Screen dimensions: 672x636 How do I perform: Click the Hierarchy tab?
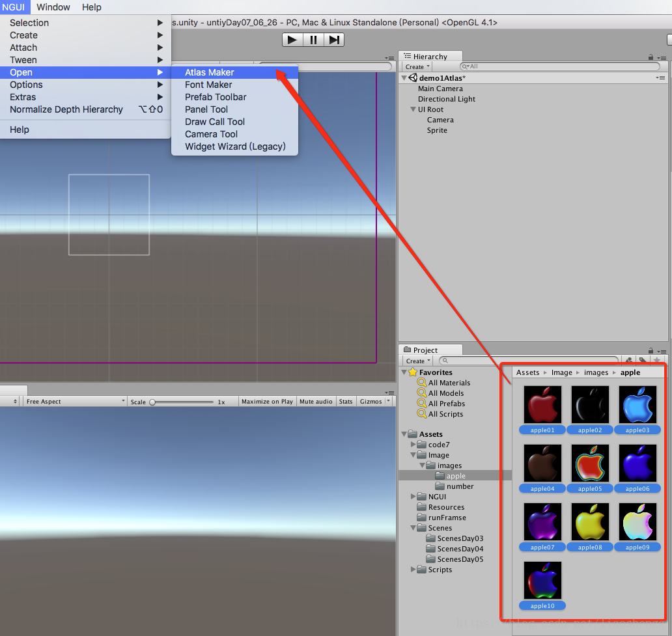tap(430, 56)
